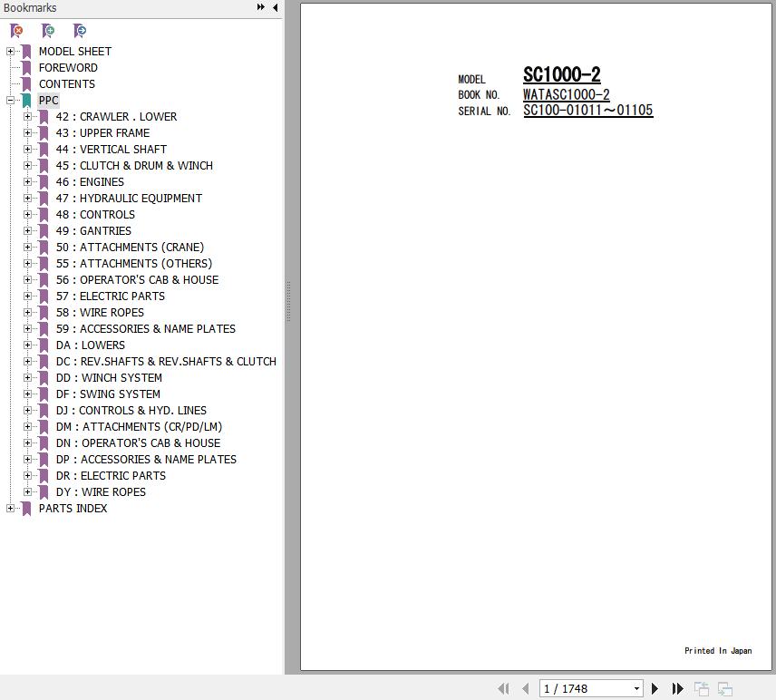Open DM : ATTACHMENTS (CR/PD/LM) bookmark
This screenshot has height=700, width=776.
click(139, 427)
